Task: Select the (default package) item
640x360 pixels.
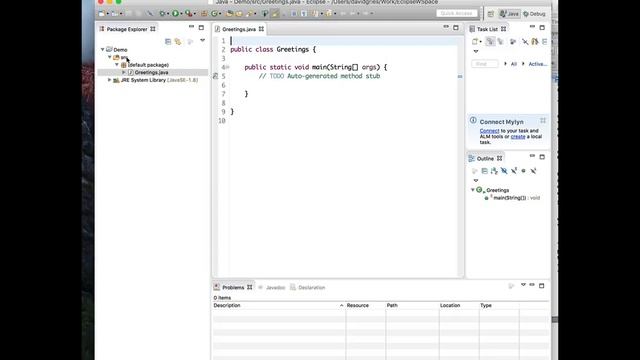Action: [148, 65]
